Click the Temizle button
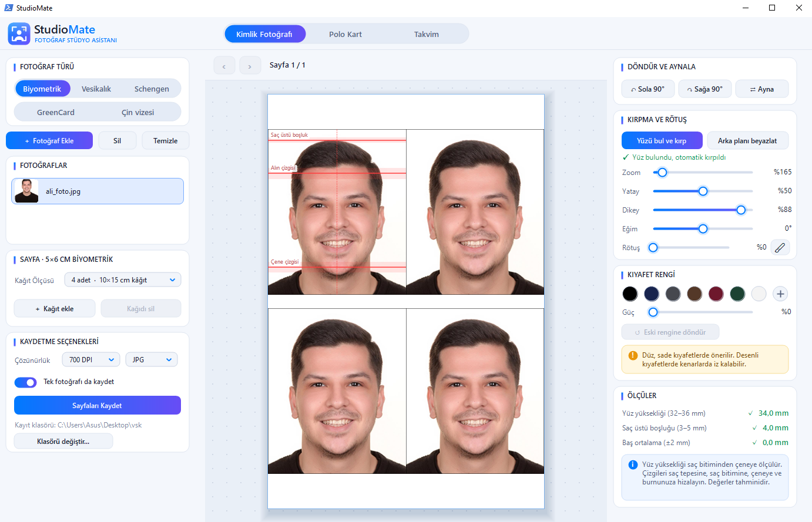 tap(166, 141)
